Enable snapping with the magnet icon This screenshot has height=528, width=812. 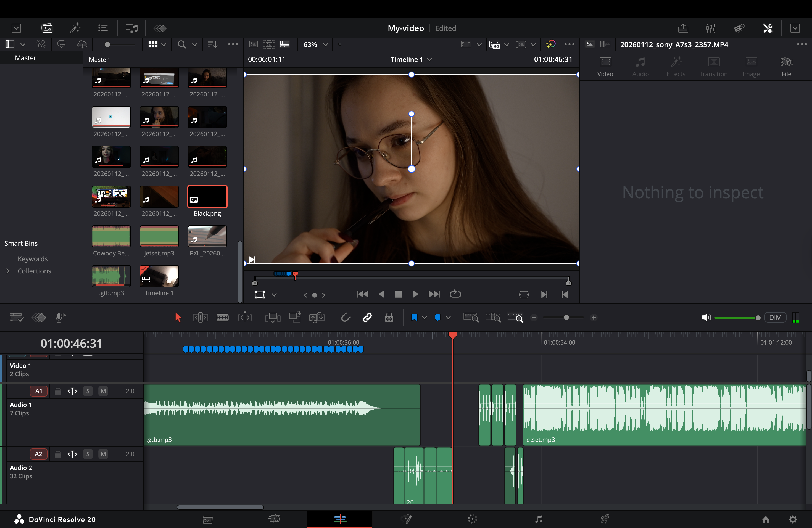[346, 317]
